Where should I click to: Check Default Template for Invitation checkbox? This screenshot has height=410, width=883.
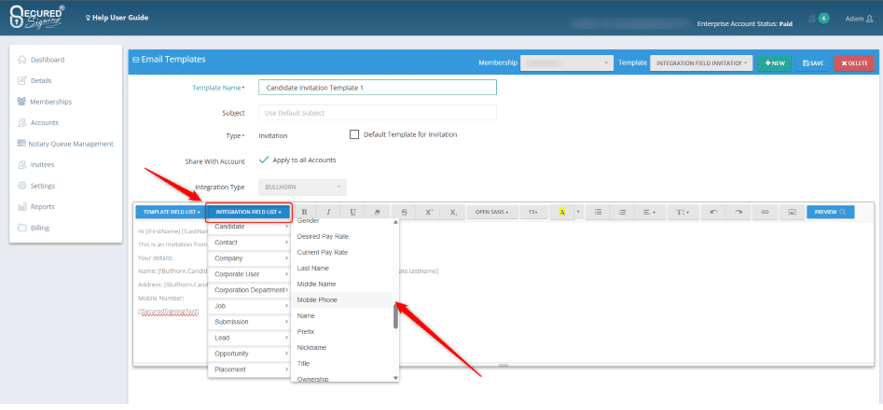click(x=354, y=135)
